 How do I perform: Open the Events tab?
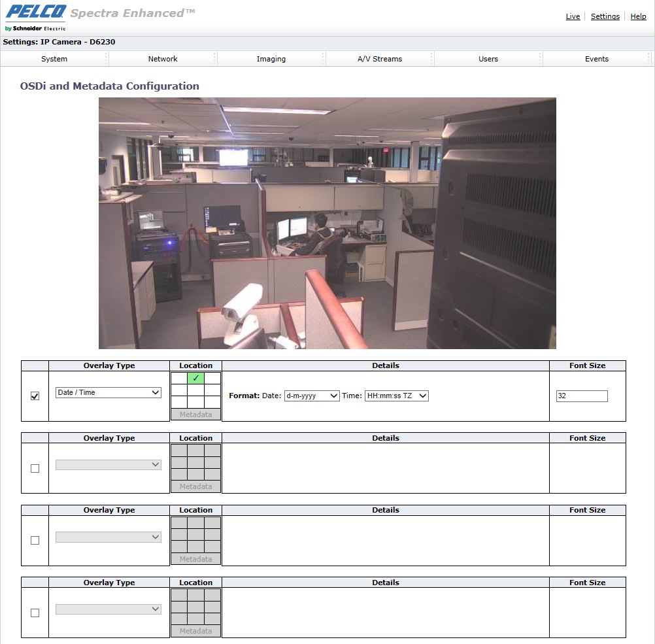point(596,59)
